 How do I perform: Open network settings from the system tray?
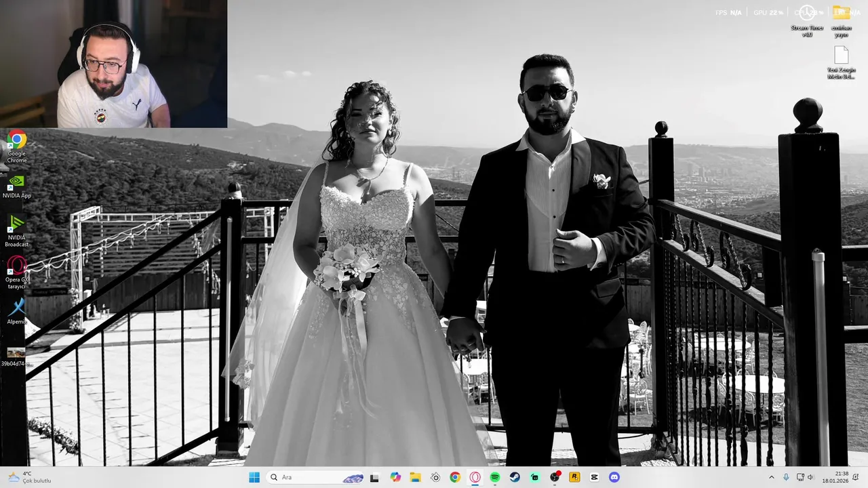[x=800, y=477]
